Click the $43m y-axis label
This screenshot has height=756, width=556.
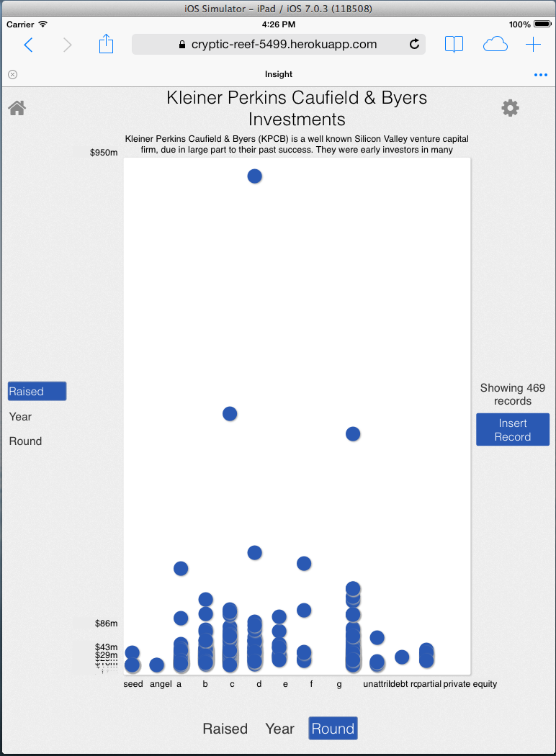[x=106, y=647]
